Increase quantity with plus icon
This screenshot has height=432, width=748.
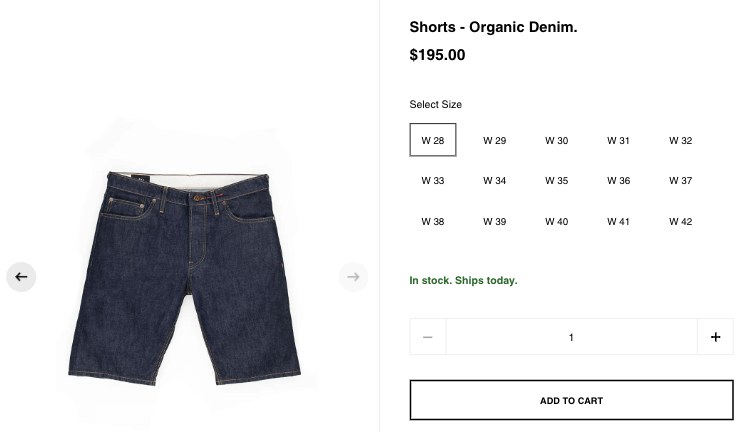pyautogui.click(x=715, y=337)
